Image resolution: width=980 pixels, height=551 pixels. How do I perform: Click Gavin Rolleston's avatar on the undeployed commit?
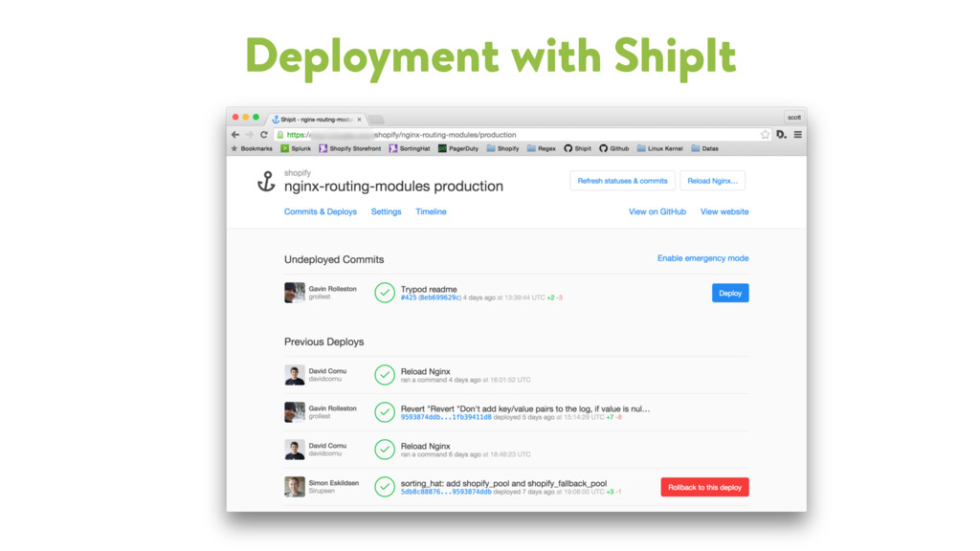click(295, 293)
